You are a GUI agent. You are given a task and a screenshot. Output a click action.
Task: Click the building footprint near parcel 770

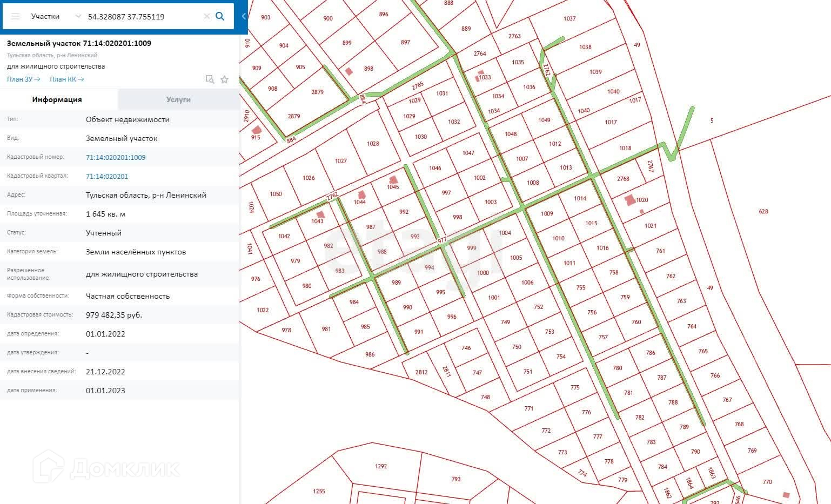point(786,495)
